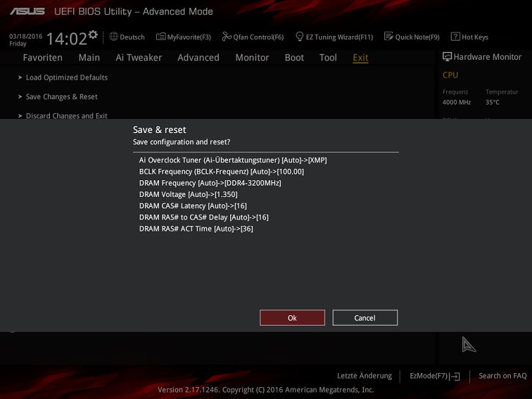This screenshot has width=532, height=399.
Task: Click the DRAM RAS# to CAS# Delay line
Action: click(204, 217)
